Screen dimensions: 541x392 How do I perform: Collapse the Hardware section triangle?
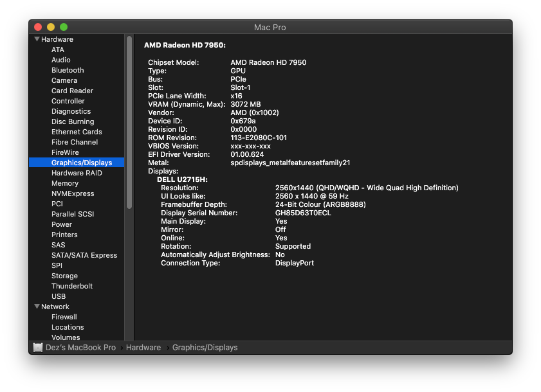pyautogui.click(x=37, y=39)
